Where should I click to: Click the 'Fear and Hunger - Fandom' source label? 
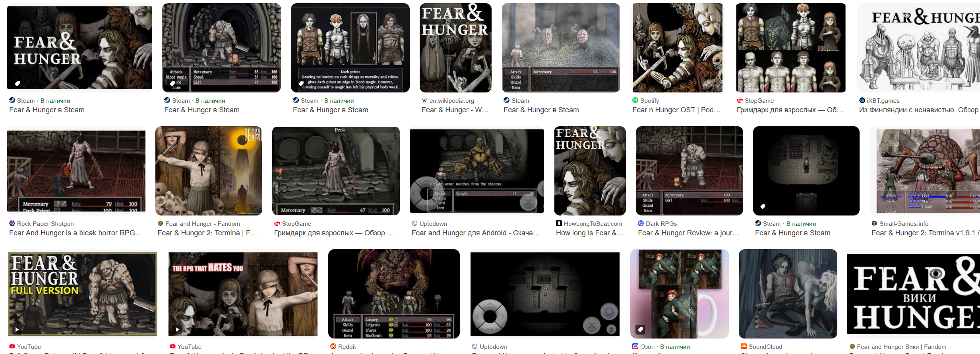point(203,224)
